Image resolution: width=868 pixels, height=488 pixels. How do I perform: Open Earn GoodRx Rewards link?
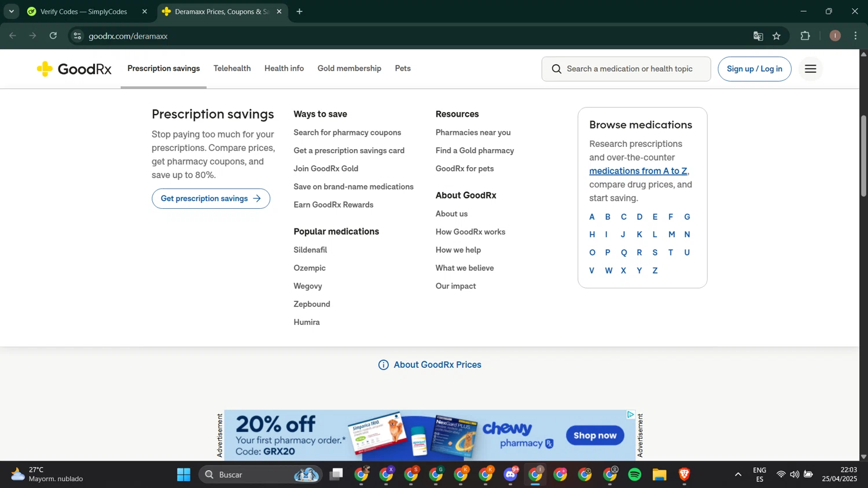click(x=333, y=205)
